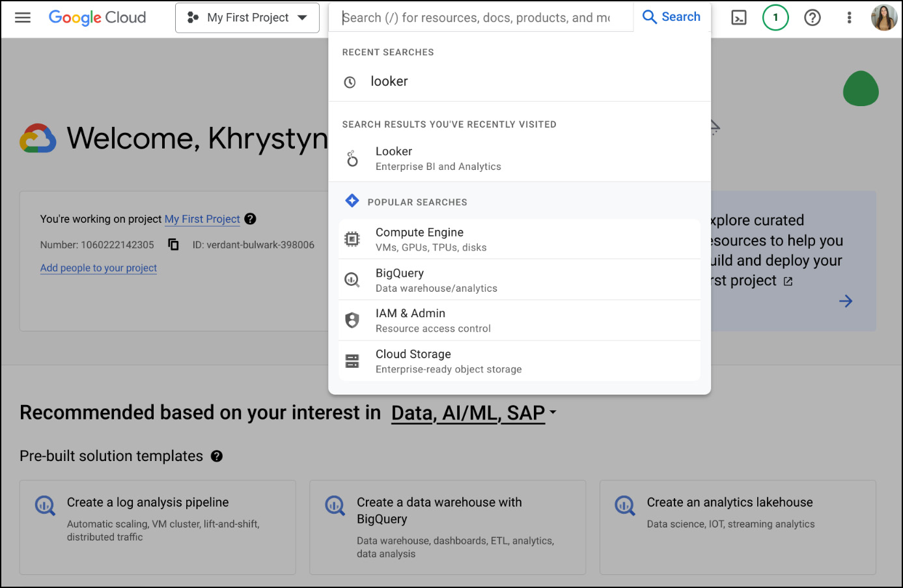The image size is (903, 588).
Task: Open the user account avatar
Action: pyautogui.click(x=884, y=18)
